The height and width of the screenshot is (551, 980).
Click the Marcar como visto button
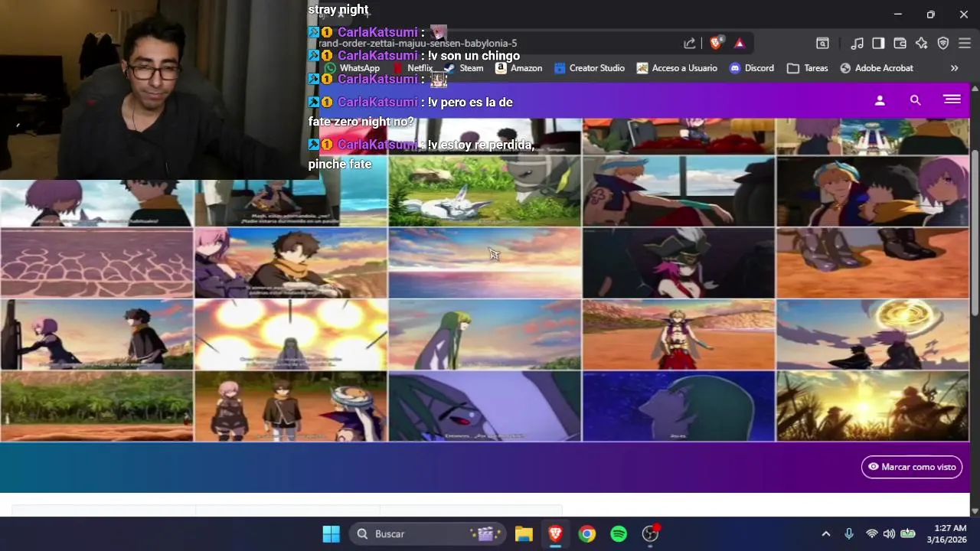click(912, 467)
